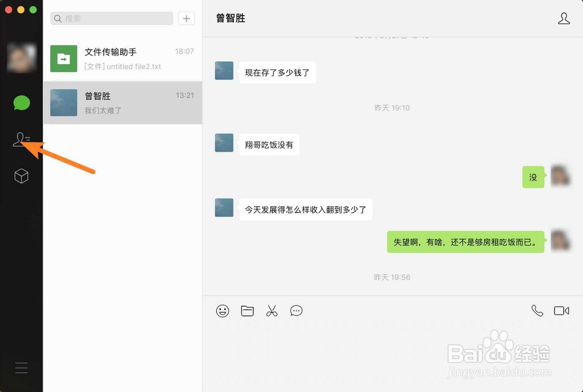Start a video call

click(x=561, y=310)
